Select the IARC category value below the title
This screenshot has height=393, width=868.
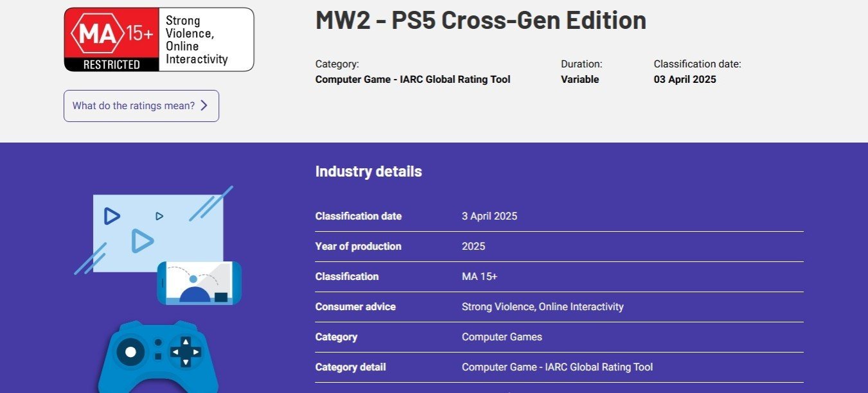pos(413,80)
